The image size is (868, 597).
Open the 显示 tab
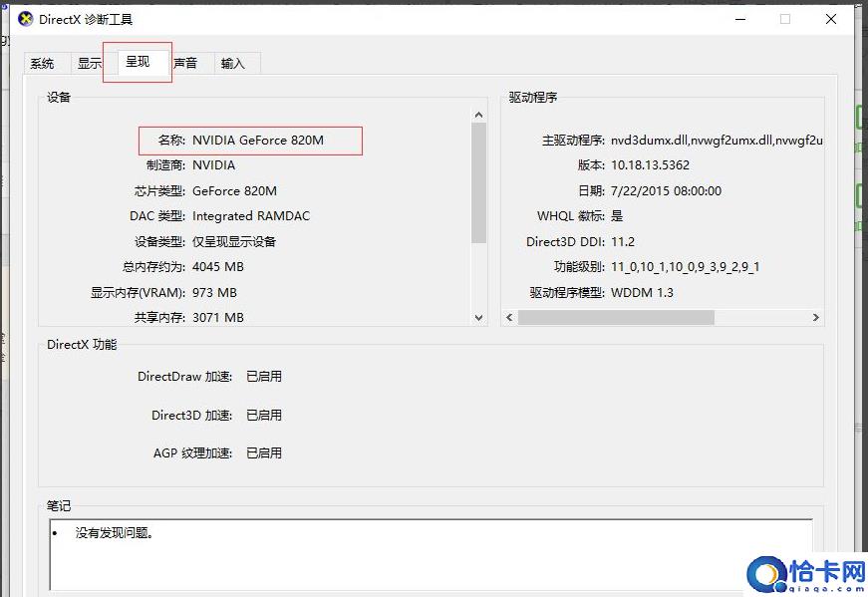89,62
